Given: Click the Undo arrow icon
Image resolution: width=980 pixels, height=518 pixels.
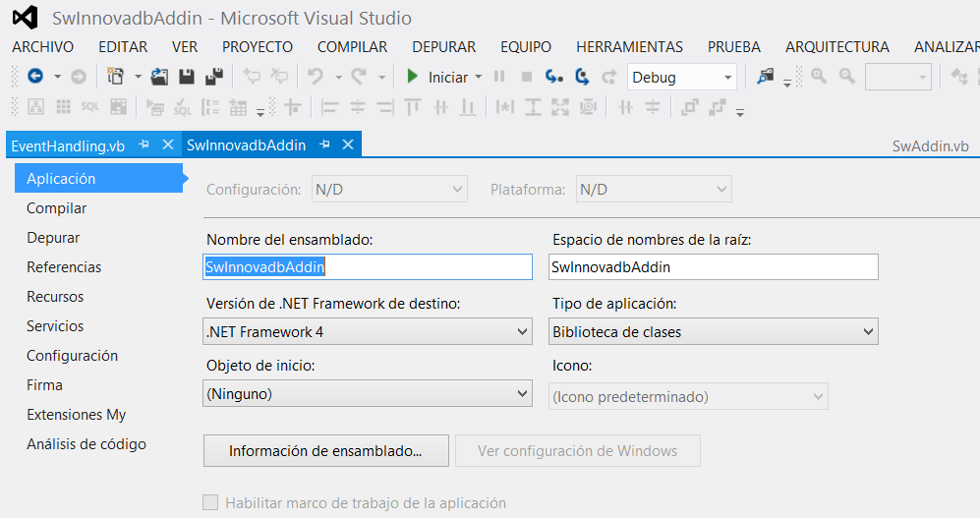Looking at the screenshot, I should 316,77.
